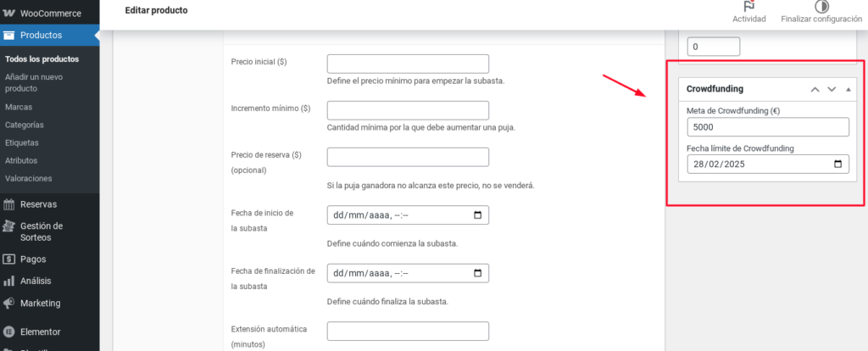Image resolution: width=868 pixels, height=351 pixels.
Task: Click the 'Fecha límite de Crowdfunding' label
Action: tap(741, 148)
